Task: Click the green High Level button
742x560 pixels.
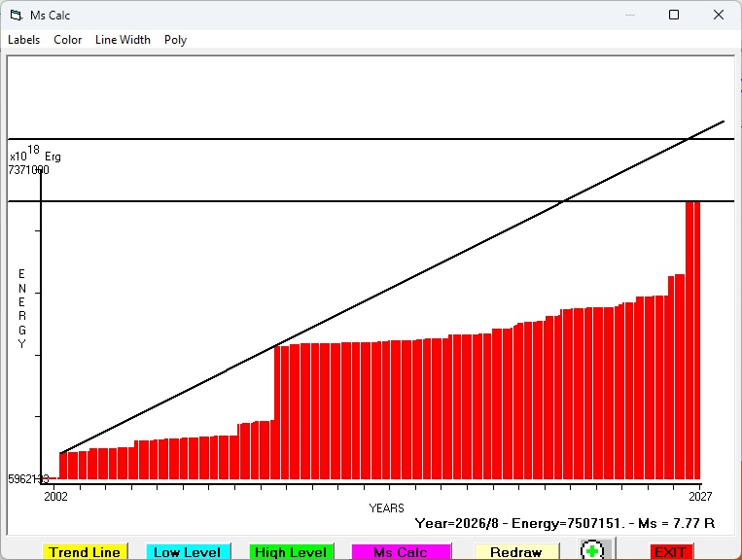Action: point(291,552)
